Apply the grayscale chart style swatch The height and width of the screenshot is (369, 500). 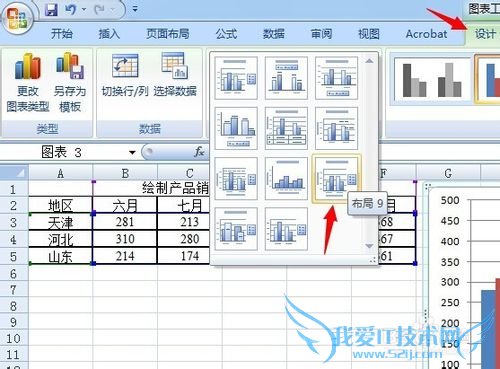point(432,79)
